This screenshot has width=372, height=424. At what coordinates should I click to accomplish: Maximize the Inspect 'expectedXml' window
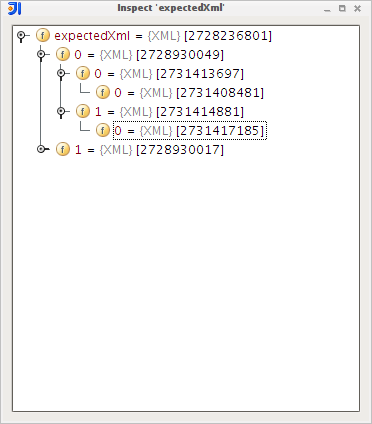[x=342, y=8]
